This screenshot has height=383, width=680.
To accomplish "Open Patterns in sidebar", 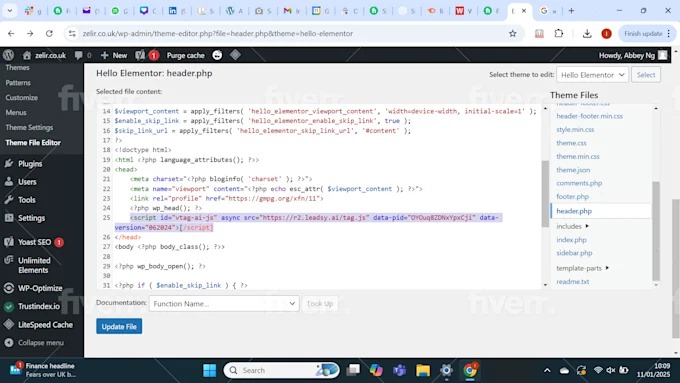I will click(x=18, y=82).
